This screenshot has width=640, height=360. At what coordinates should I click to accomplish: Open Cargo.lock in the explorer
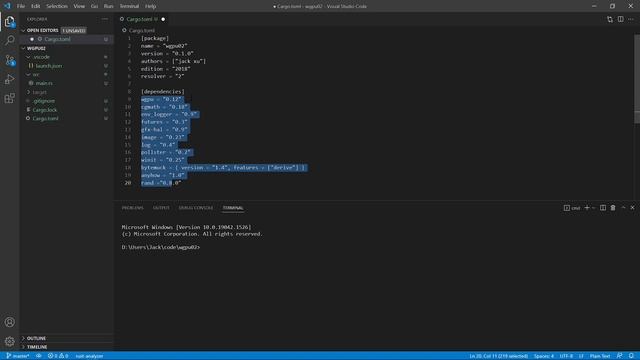point(45,110)
